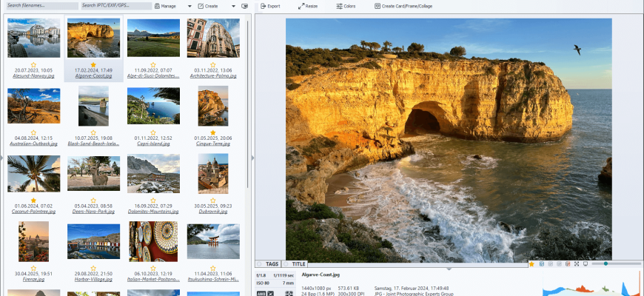644x296 pixels.
Task: Click the ISO 80 value
Action: tap(263, 283)
